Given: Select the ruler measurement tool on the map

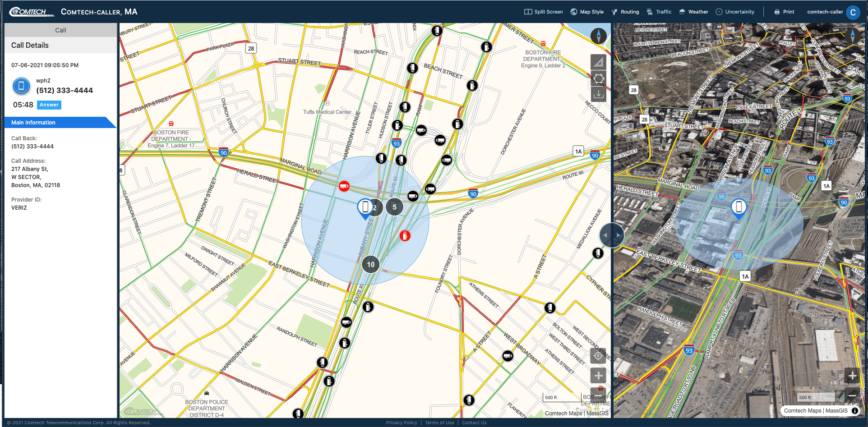Looking at the screenshot, I should tap(598, 62).
